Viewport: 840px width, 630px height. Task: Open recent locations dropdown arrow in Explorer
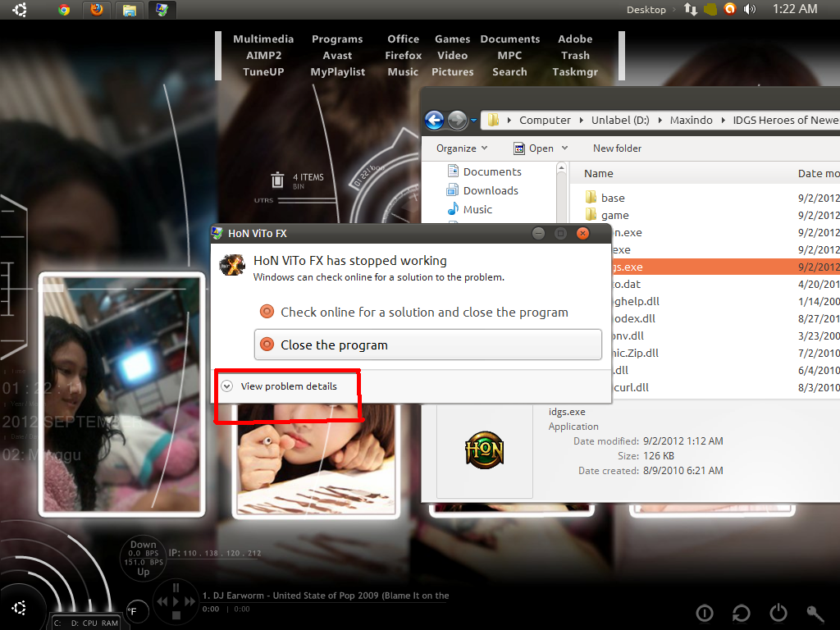(x=473, y=121)
